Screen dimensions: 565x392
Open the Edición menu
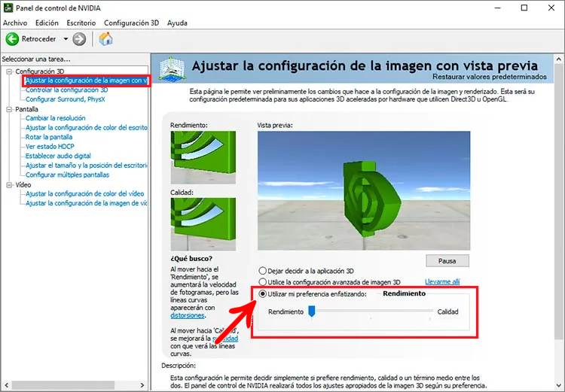47,23
